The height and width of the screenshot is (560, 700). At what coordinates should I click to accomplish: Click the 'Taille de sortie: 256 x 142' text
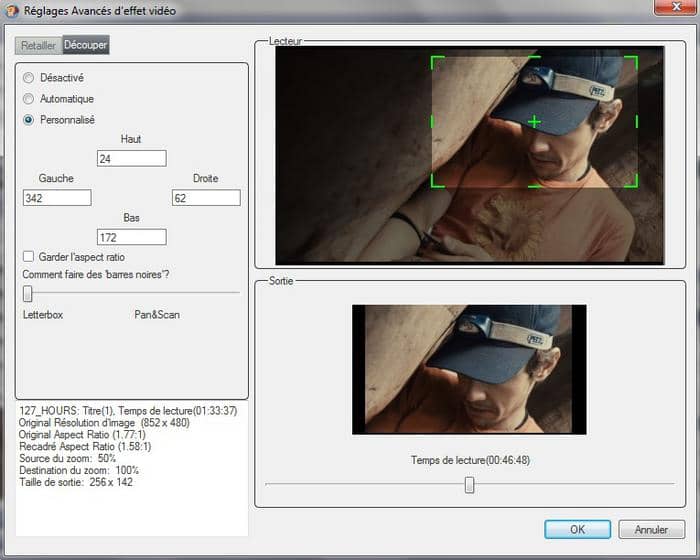[76, 482]
